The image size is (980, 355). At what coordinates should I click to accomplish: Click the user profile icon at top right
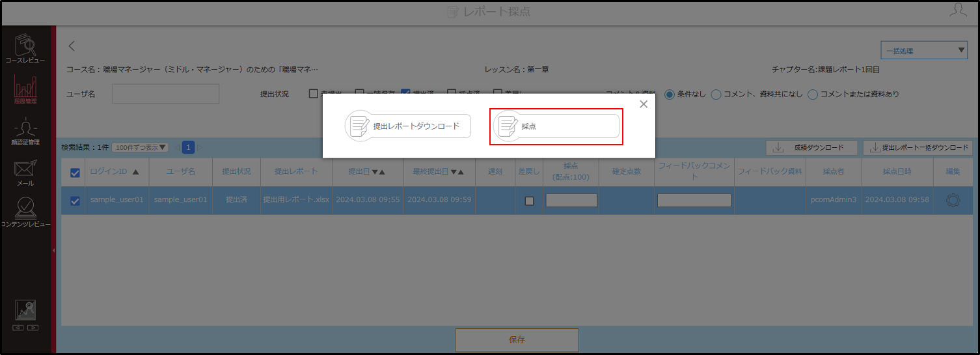[x=958, y=10]
